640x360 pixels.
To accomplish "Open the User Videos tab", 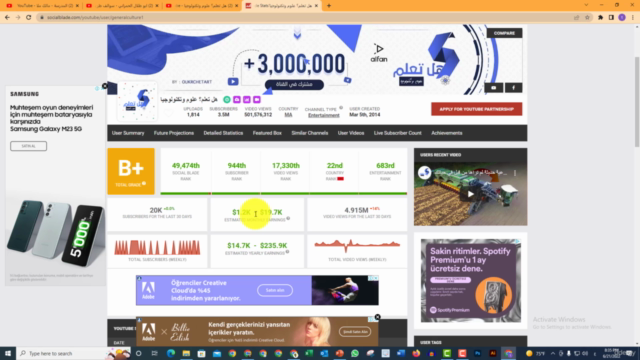I will click(351, 133).
